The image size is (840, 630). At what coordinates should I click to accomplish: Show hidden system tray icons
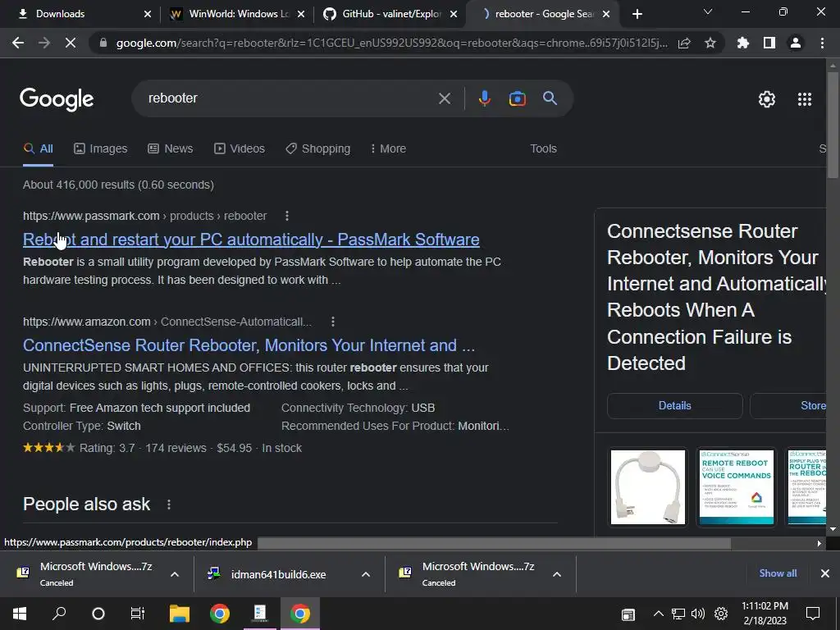(659, 614)
